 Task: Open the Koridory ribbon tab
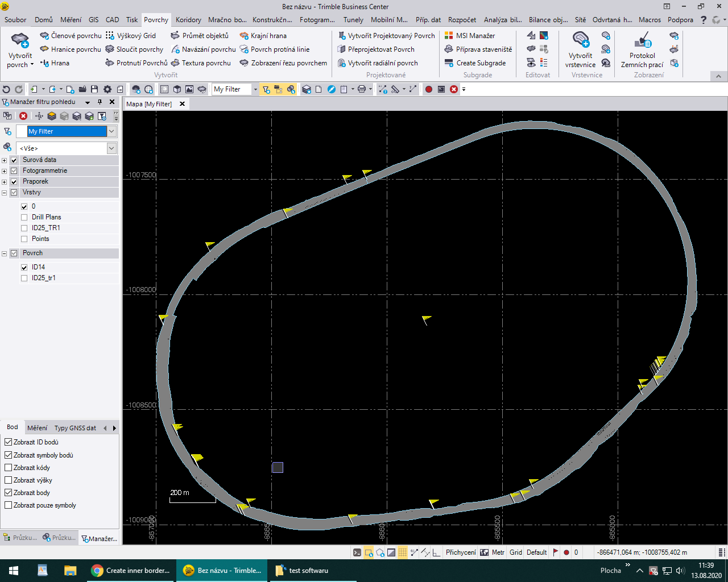click(x=188, y=19)
